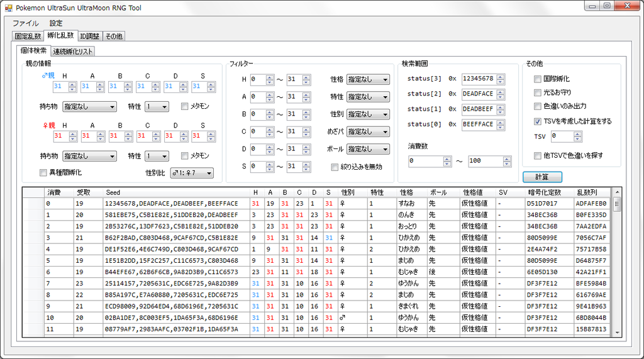Viewport: 644px width, 359px height.
Task: Sort by 暗号化定数 column header
Action: [550, 192]
